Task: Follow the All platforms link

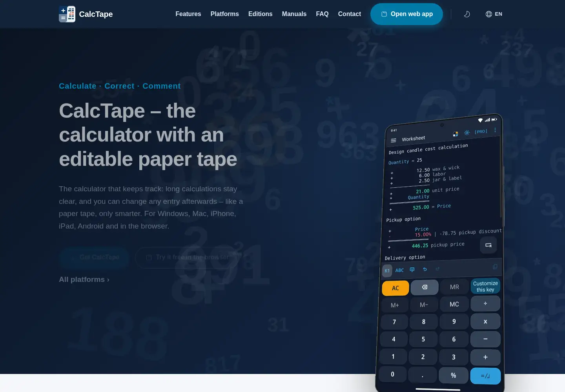Action: point(84,279)
